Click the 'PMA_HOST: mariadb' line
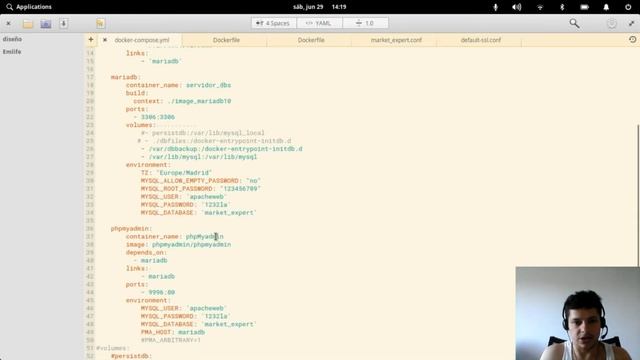The width and height of the screenshot is (640, 360). point(173,332)
